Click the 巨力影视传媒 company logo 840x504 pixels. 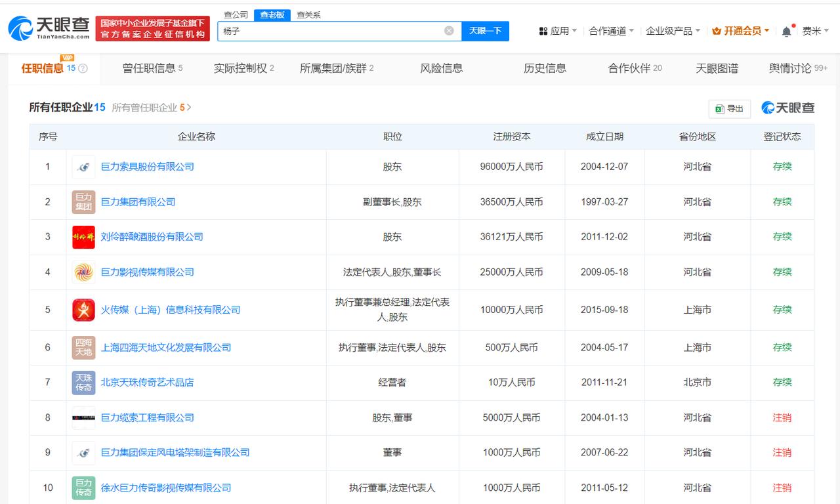(x=83, y=272)
